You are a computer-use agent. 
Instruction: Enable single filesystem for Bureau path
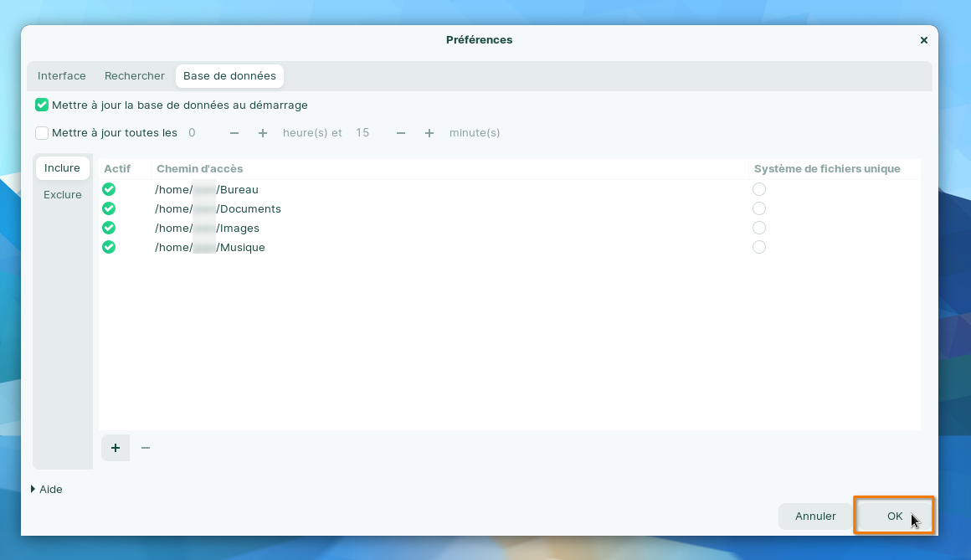coord(759,189)
